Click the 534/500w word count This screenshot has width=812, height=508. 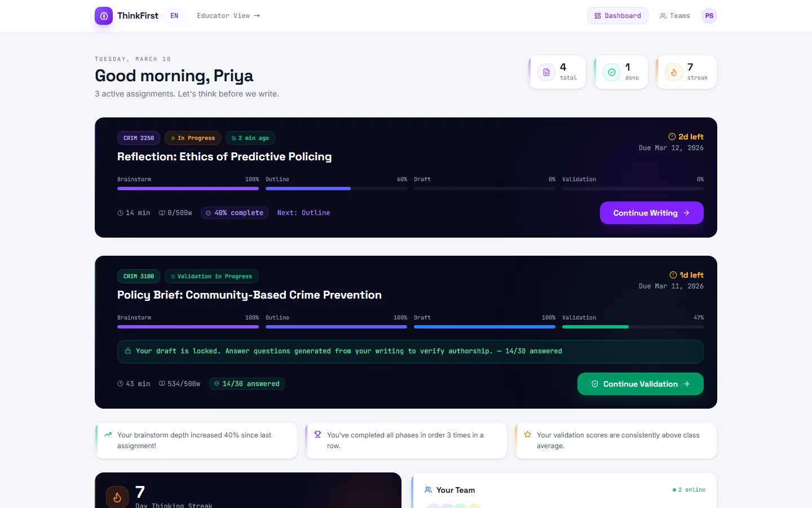pos(180,384)
